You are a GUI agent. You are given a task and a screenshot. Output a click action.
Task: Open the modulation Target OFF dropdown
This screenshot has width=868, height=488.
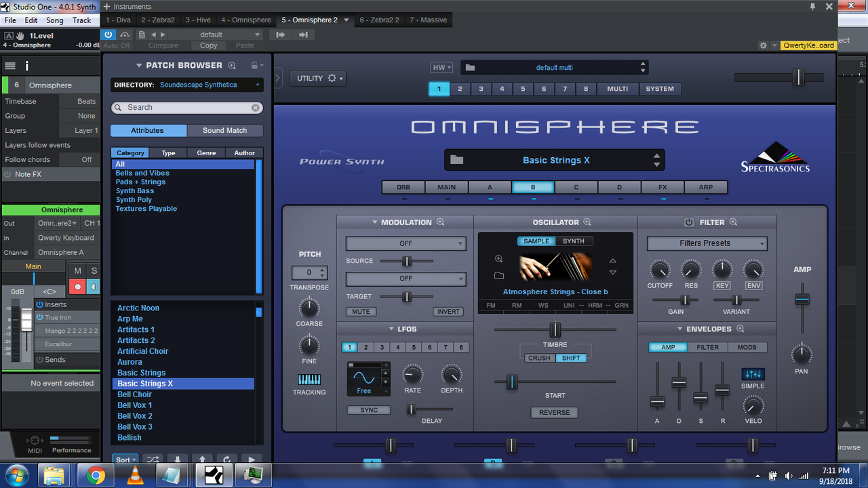[x=406, y=279]
